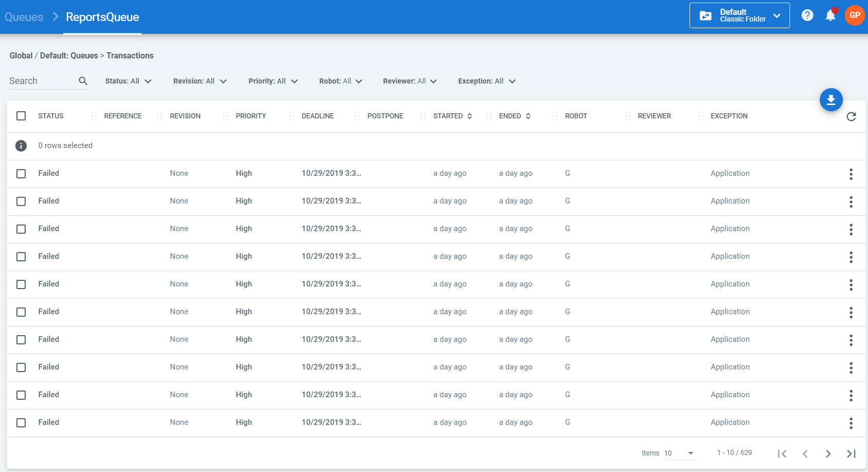Check the seventh Failed transaction checkbox
Viewport: 868px width, 472px height.
tap(21, 340)
